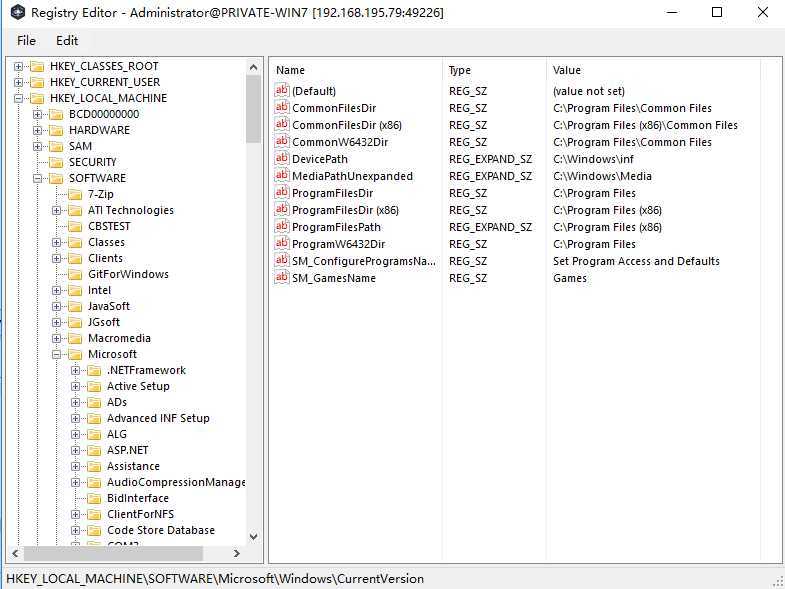Viewport: 785px width, 589px height.
Task: Select the Advanced INF Setup key
Action: (158, 418)
